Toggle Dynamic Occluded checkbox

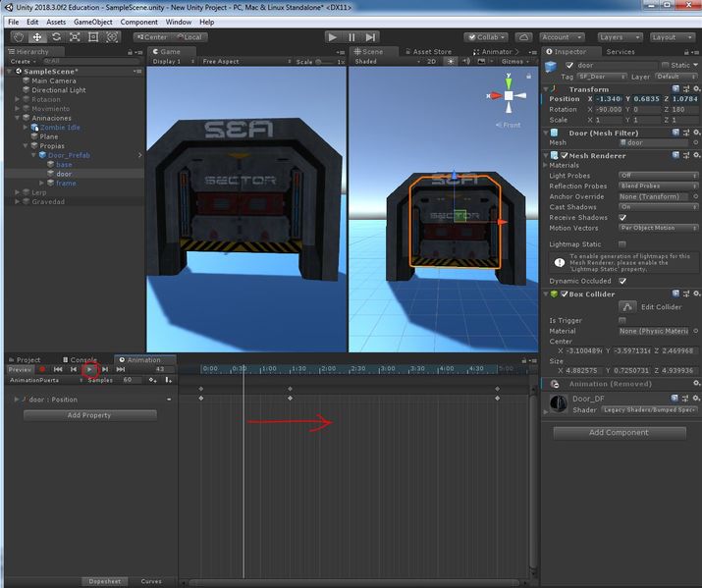[x=622, y=281]
